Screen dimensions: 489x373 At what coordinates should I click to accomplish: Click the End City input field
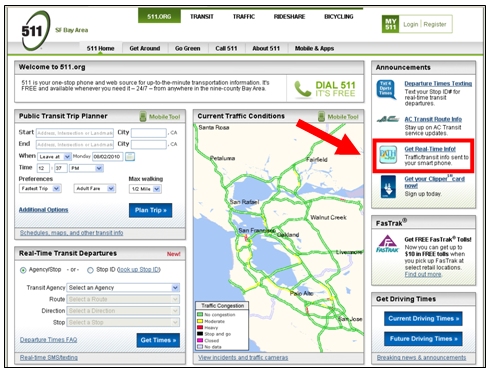point(149,145)
